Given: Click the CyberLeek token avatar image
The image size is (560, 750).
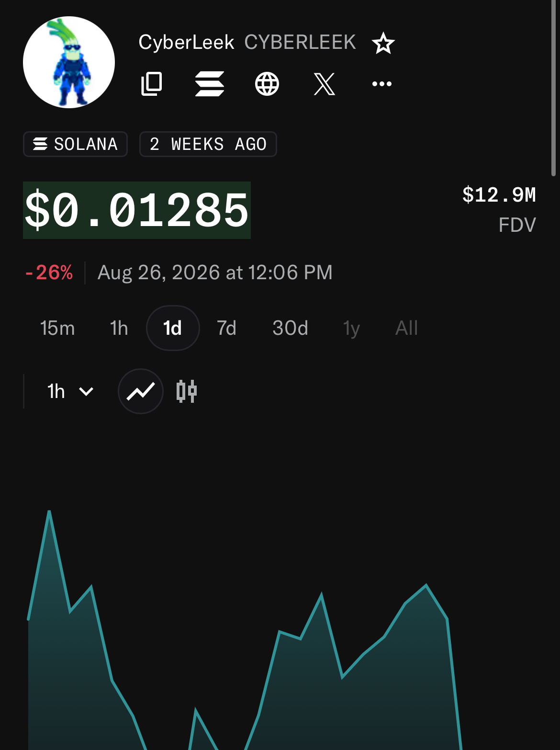Looking at the screenshot, I should (x=69, y=62).
